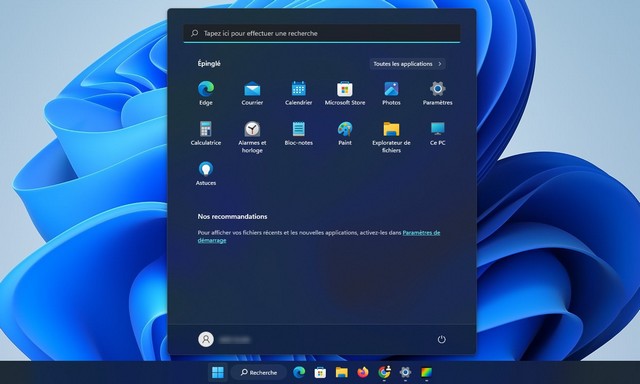640x384 pixels.
Task: Open Paramètres from pinned apps
Action: point(438,93)
